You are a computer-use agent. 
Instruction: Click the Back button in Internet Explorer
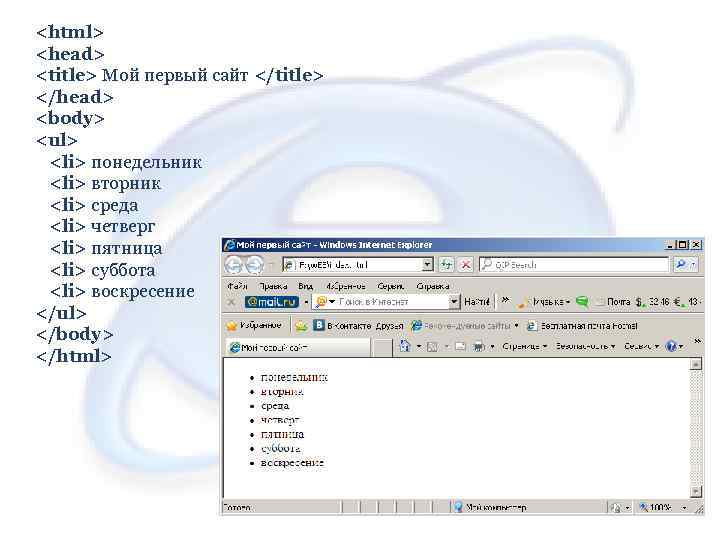[x=234, y=265]
